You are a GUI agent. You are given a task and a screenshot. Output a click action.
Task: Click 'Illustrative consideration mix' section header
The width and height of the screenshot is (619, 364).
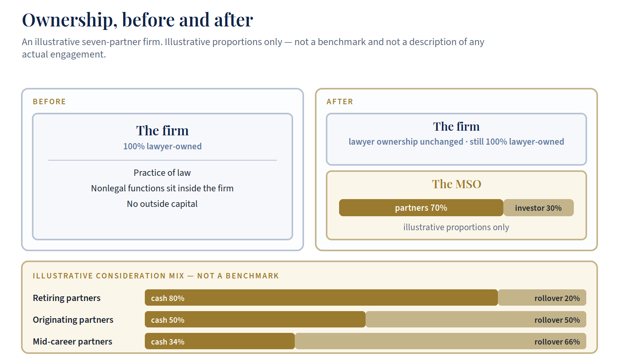pyautogui.click(x=156, y=276)
